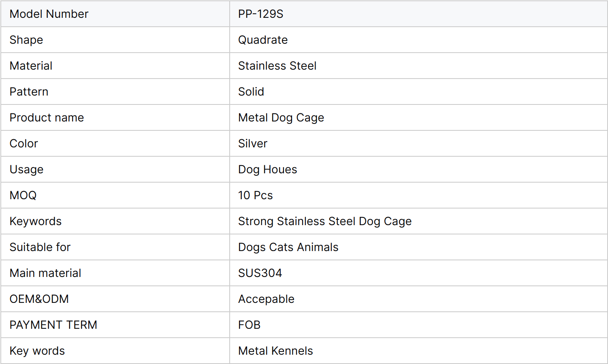608x364 pixels.
Task: Click the SUS304 main material value
Action: (x=260, y=273)
